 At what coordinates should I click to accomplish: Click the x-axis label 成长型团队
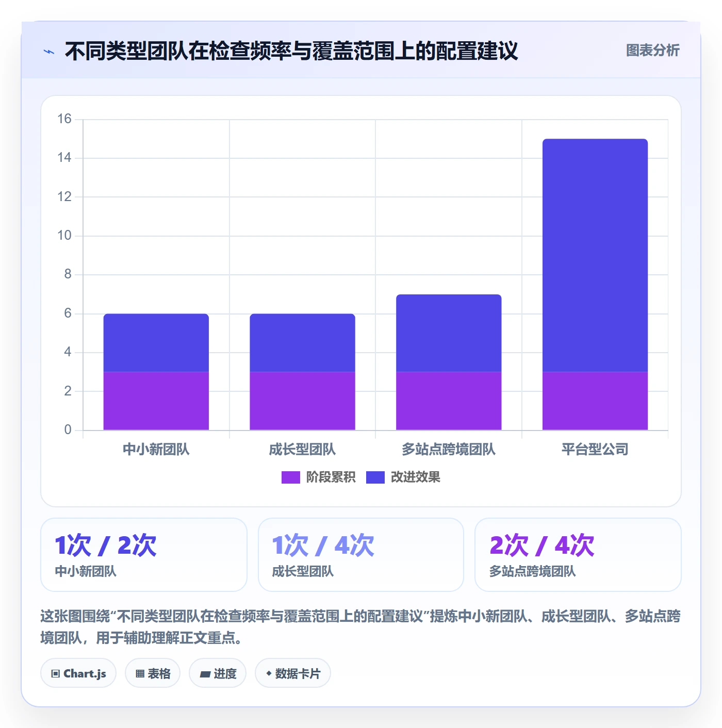(x=303, y=450)
